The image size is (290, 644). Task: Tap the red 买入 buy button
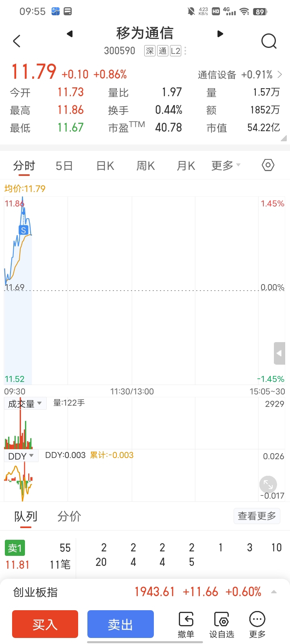[45, 624]
